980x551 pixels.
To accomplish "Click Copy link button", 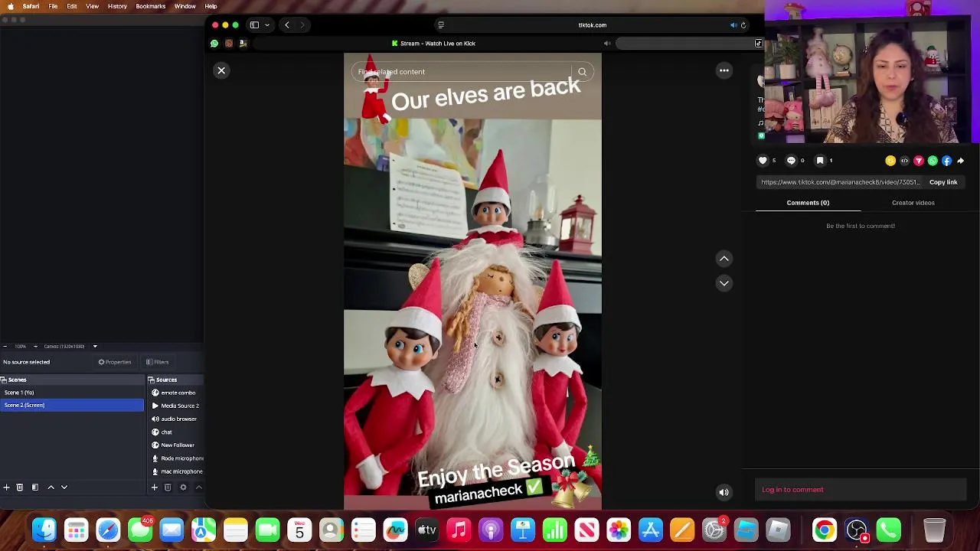I will [x=943, y=182].
